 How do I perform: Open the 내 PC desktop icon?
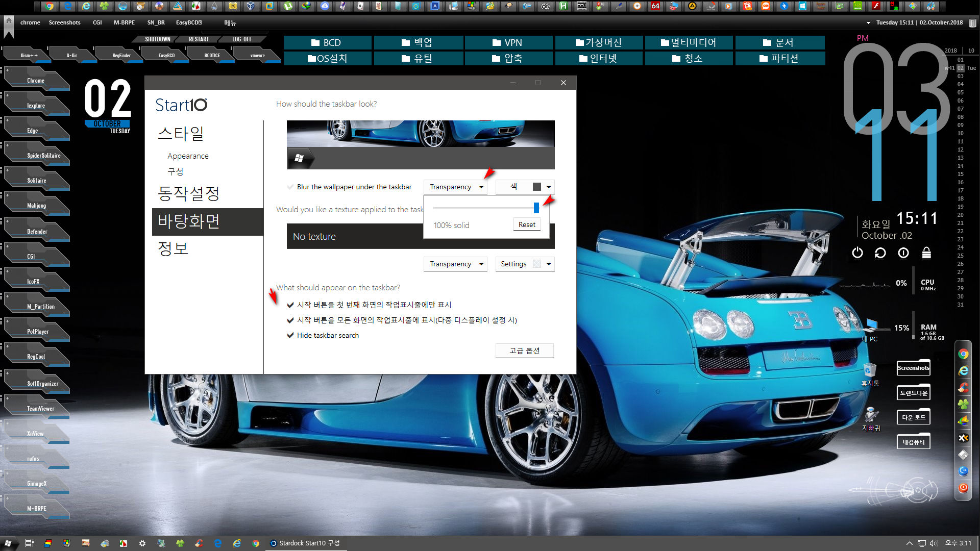pos(870,330)
